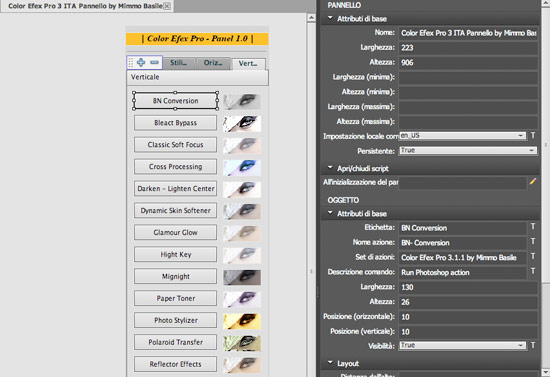The image size is (550, 377).
Task: Click the T icon beside Descrizione comando
Action: [x=533, y=271]
